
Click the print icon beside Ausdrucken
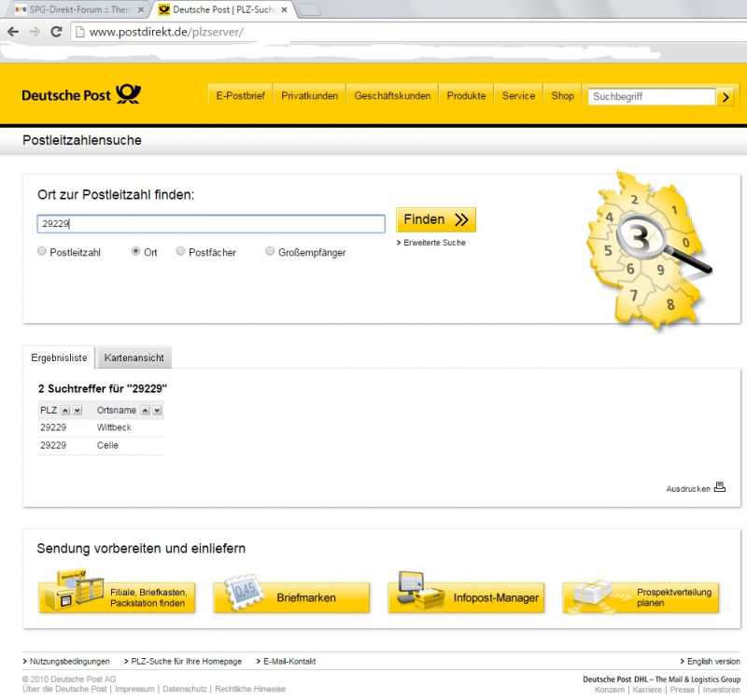tap(720, 487)
